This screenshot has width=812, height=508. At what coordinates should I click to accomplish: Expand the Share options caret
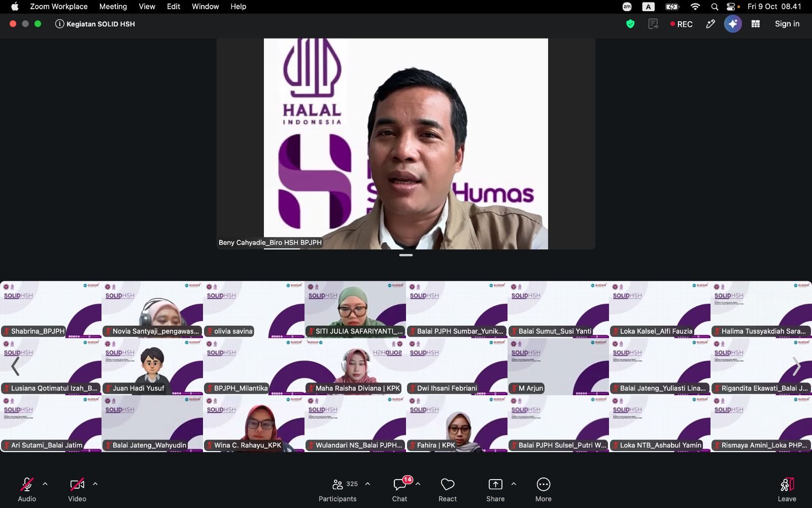(x=514, y=484)
